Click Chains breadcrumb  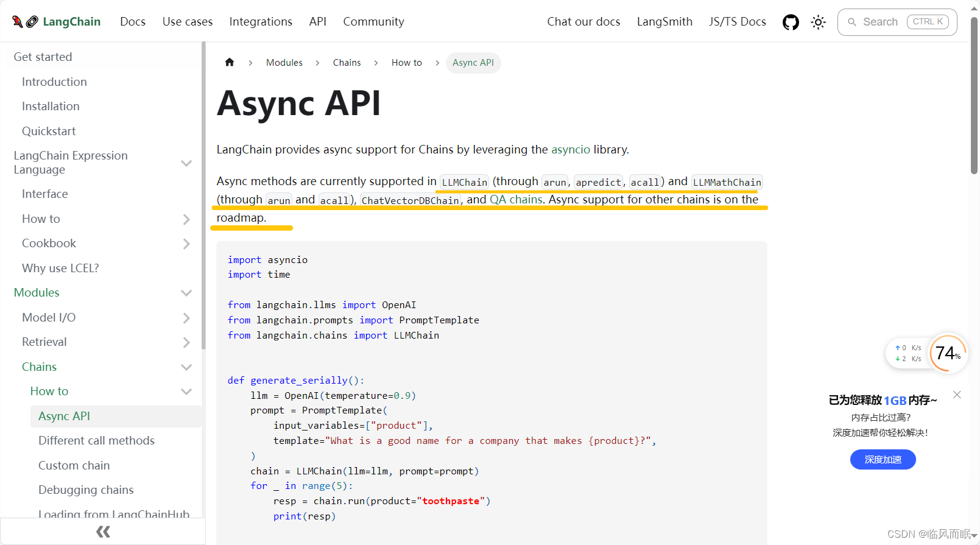click(347, 63)
